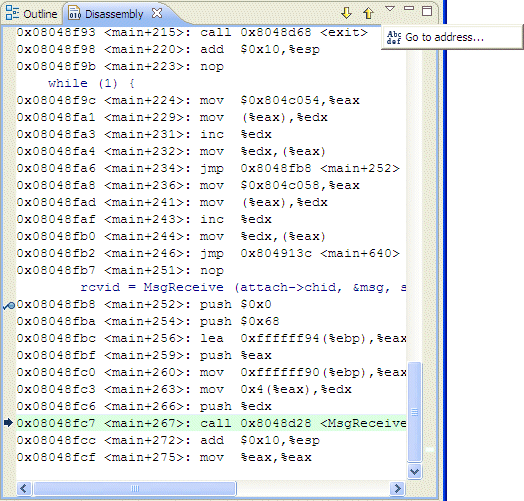The width and height of the screenshot is (524, 501).
Task: Click horizontal scrollbar right arrow
Action: pos(397,488)
